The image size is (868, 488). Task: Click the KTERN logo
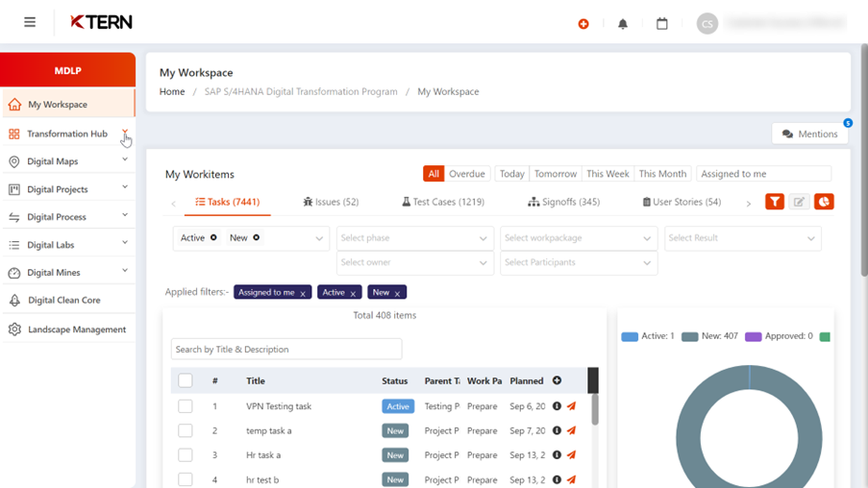pos(101,22)
